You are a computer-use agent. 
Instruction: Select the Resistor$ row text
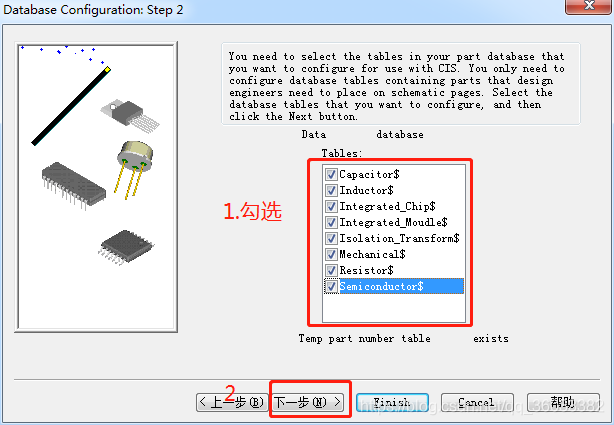(x=366, y=271)
